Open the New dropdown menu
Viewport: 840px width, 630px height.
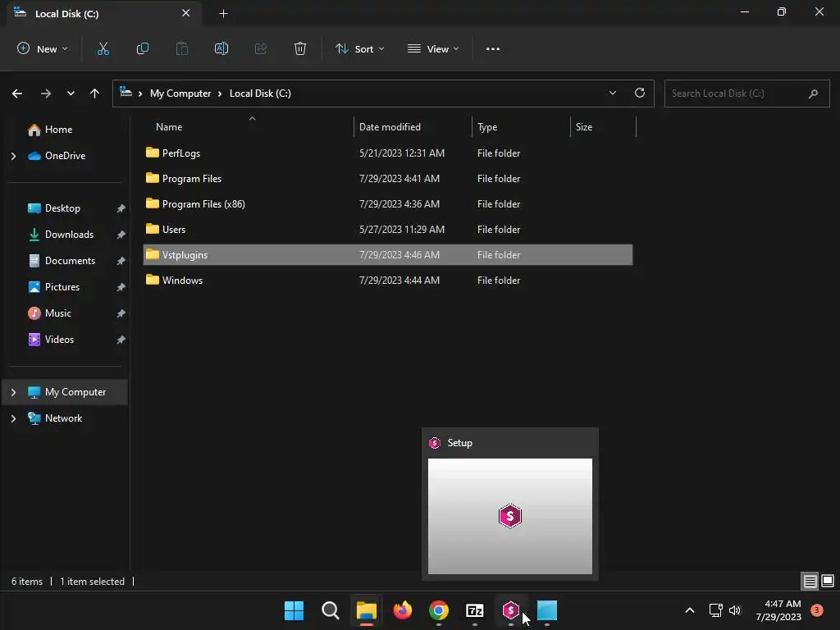click(43, 48)
